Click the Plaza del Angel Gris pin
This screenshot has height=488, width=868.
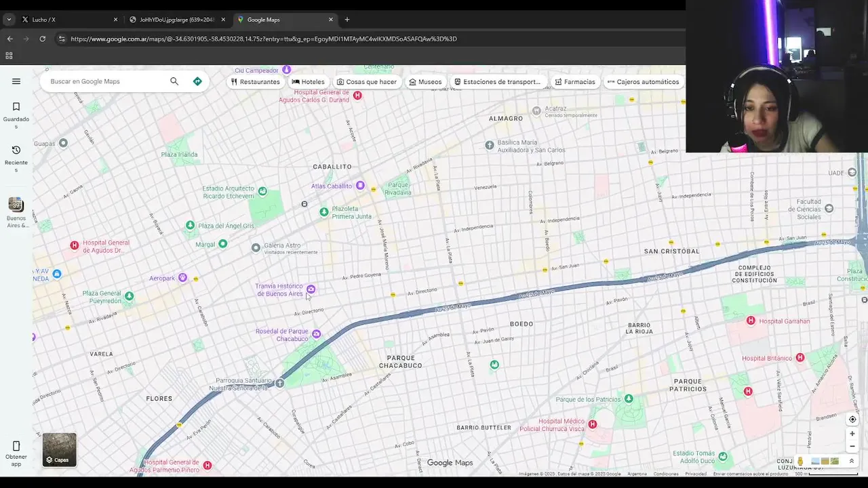coord(191,226)
